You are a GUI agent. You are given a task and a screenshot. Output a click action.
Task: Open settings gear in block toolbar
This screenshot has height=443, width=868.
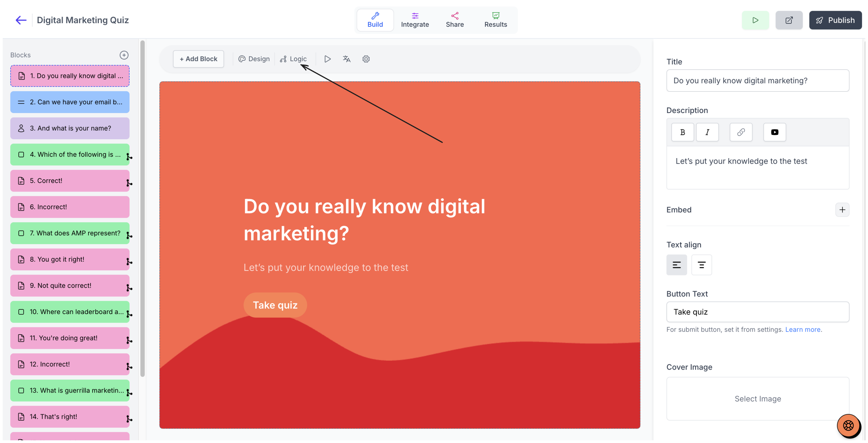[366, 59]
